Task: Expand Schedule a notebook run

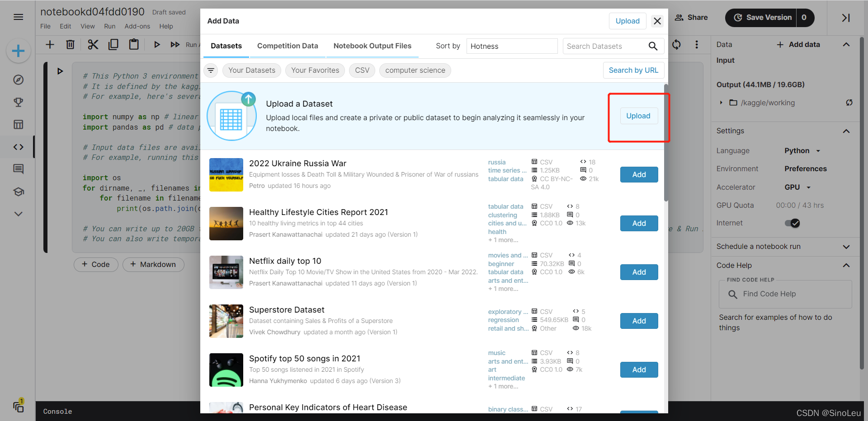Action: point(846,247)
